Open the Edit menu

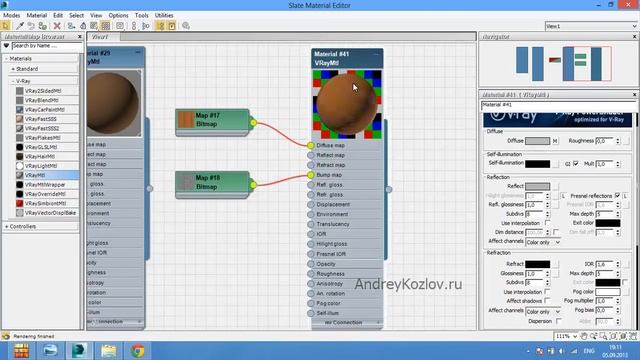(x=58, y=15)
